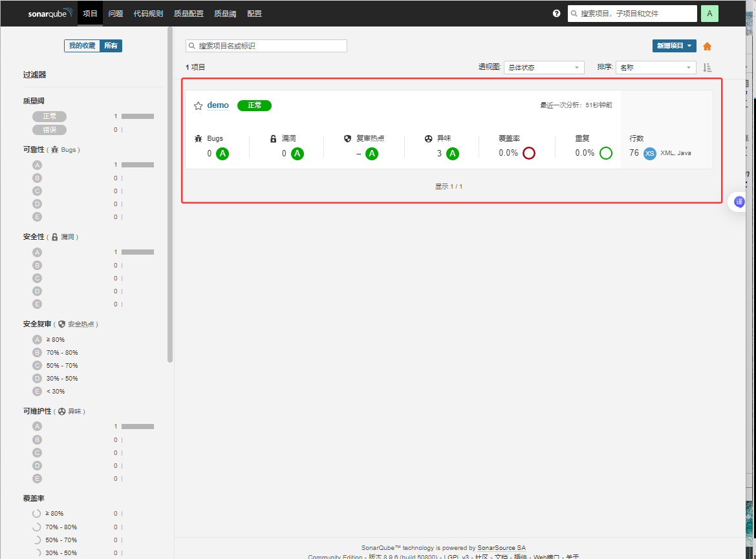Click the 漏洞 rating A badge on demo
The height and width of the screenshot is (559, 756).
tap(297, 154)
